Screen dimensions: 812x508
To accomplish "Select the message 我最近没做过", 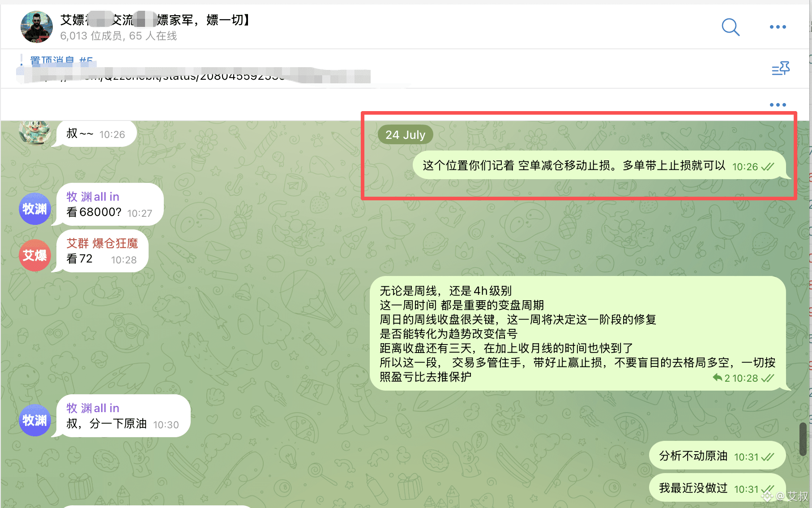I will tap(717, 488).
